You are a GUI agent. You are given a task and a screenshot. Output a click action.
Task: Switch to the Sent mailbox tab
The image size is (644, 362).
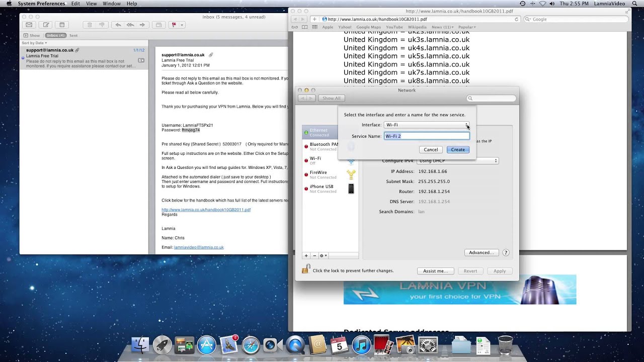tap(73, 36)
